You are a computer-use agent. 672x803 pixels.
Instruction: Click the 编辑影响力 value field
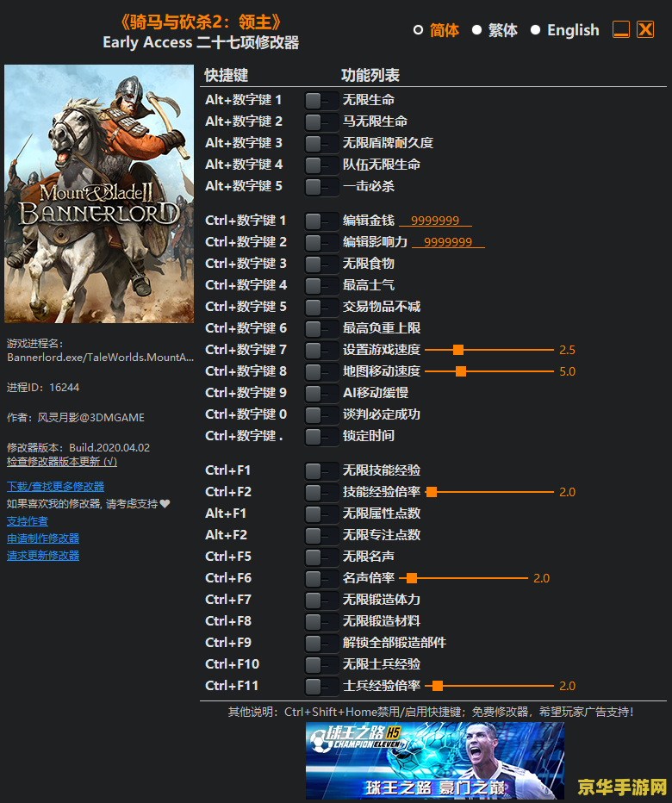pyautogui.click(x=448, y=242)
